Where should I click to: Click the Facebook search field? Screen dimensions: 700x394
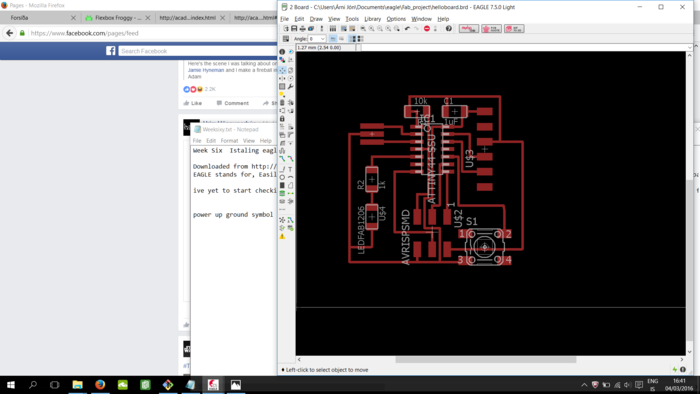pyautogui.click(x=197, y=51)
